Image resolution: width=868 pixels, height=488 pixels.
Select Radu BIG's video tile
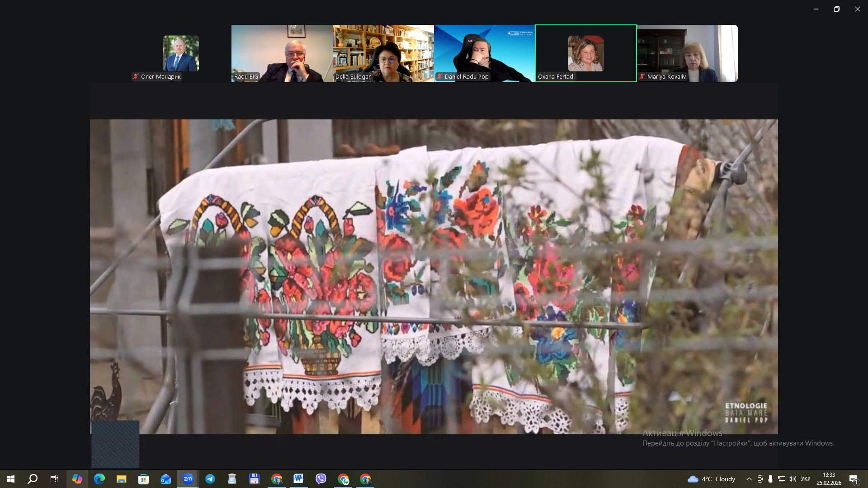282,53
